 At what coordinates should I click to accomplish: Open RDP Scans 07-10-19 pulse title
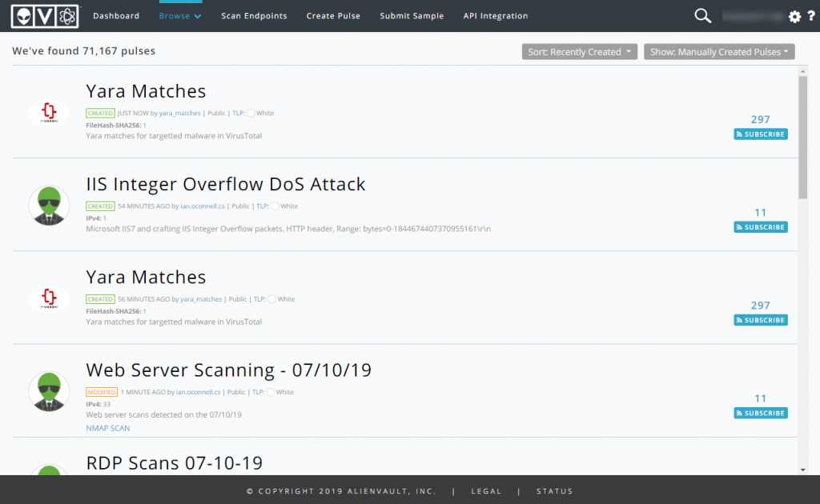(174, 462)
